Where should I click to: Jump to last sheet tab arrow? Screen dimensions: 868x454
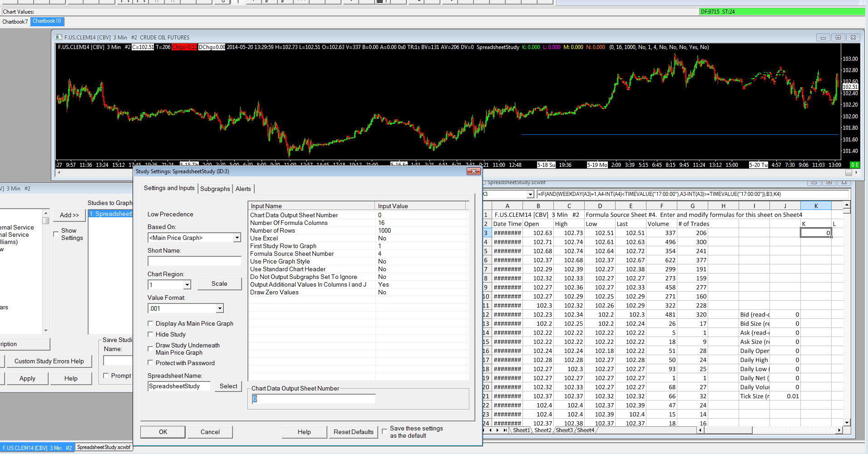(505, 430)
